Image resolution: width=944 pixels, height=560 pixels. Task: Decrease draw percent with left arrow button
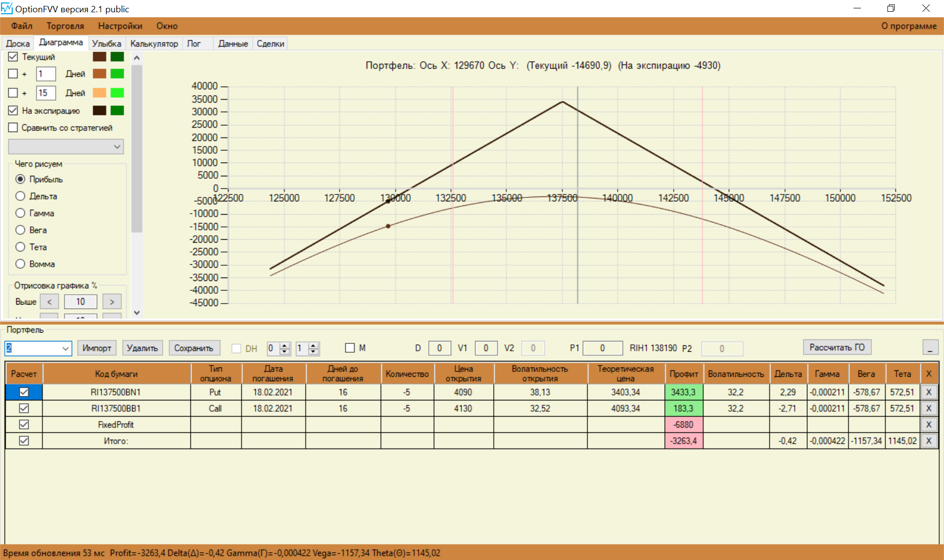click(x=49, y=302)
